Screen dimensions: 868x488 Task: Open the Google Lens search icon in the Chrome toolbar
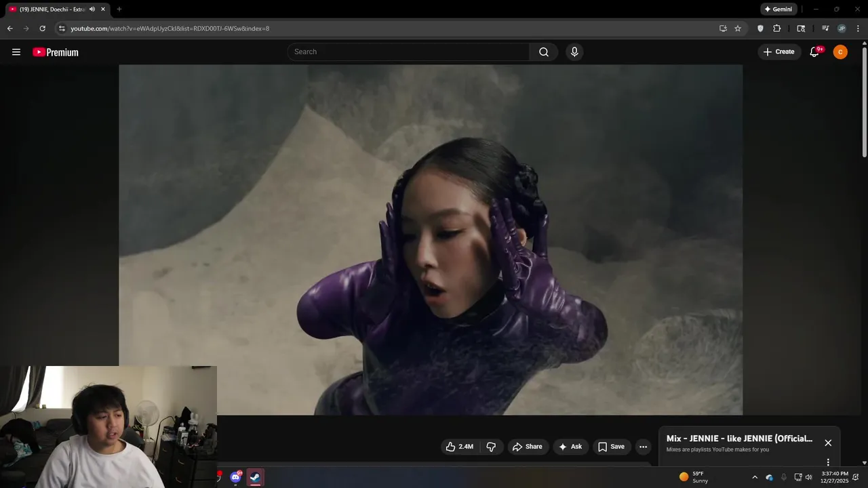801,28
